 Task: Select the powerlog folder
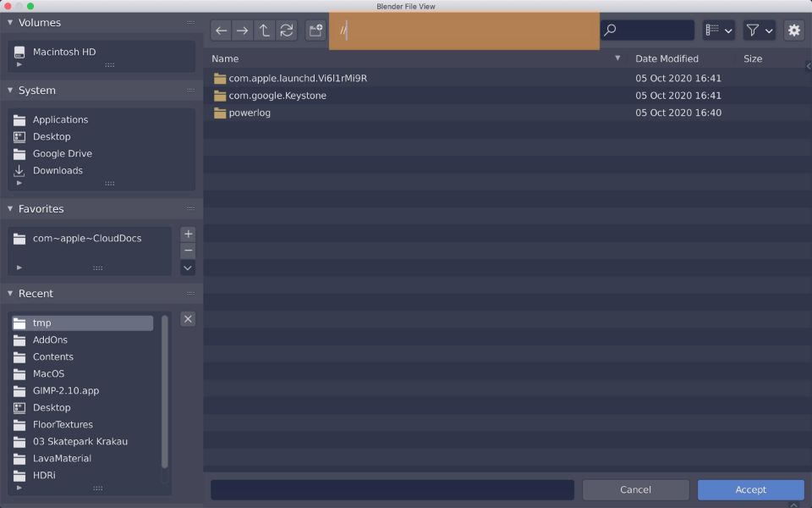point(250,113)
